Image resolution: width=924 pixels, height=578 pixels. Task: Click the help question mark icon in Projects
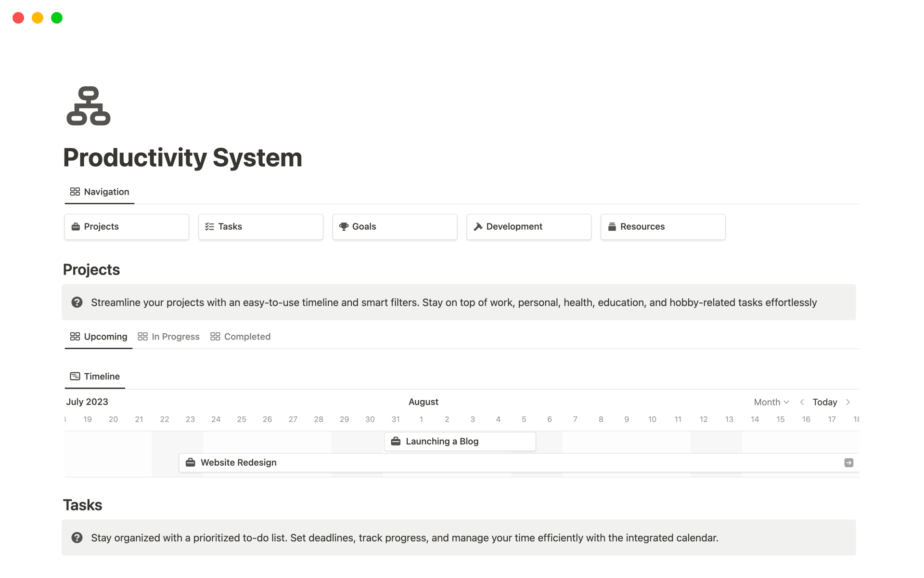(77, 302)
